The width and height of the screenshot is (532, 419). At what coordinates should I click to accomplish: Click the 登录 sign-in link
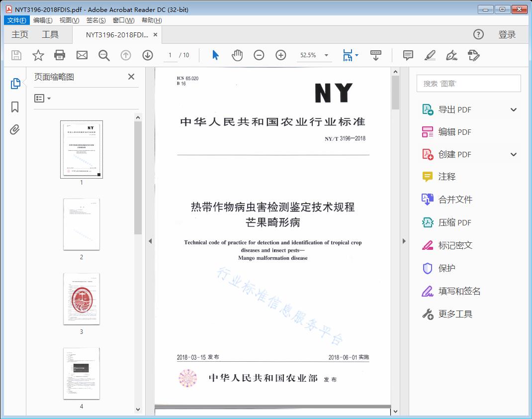point(508,34)
